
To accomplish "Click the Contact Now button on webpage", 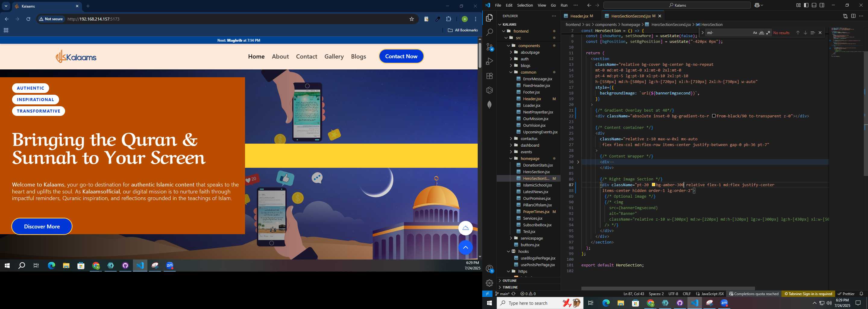I will [x=401, y=56].
